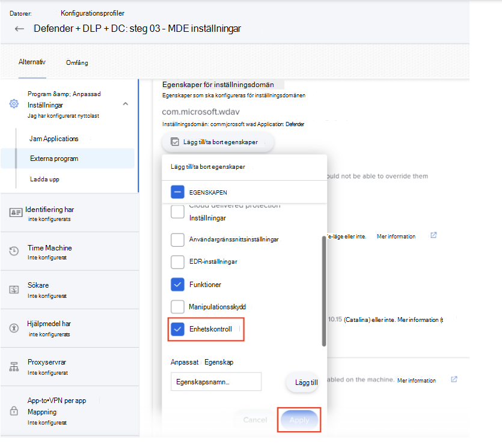Click the Egenskaper för inställningsdomän heading
This screenshot has height=448, width=502.
point(218,85)
